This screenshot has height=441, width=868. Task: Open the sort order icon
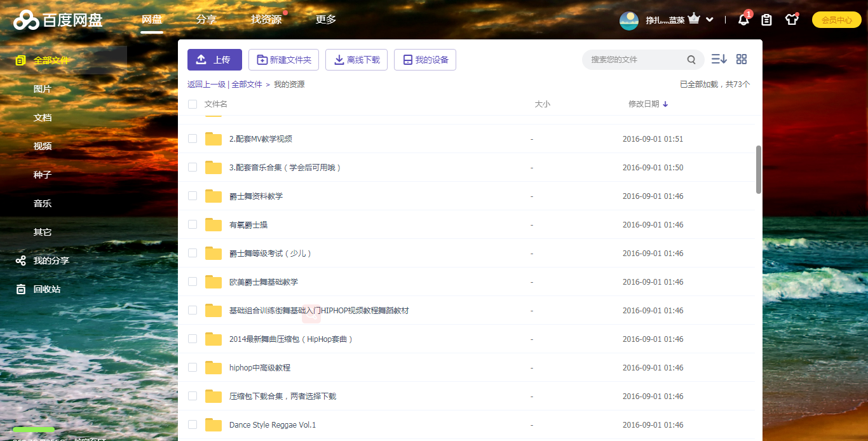(719, 59)
